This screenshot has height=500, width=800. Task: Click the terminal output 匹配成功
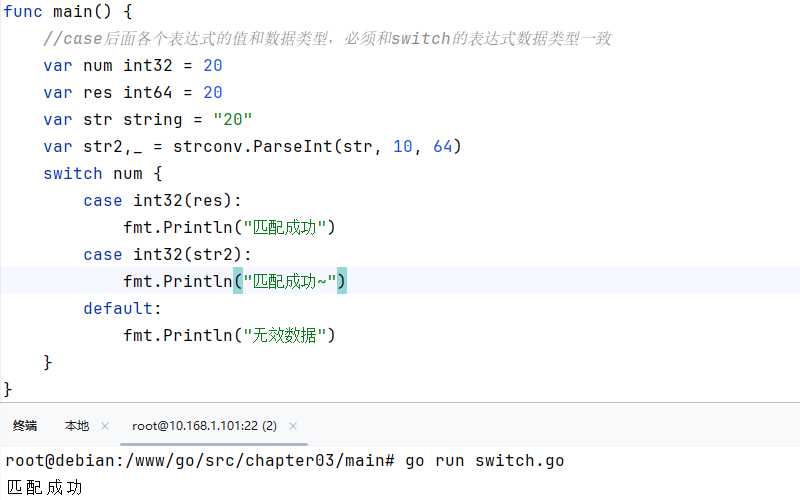click(x=44, y=488)
